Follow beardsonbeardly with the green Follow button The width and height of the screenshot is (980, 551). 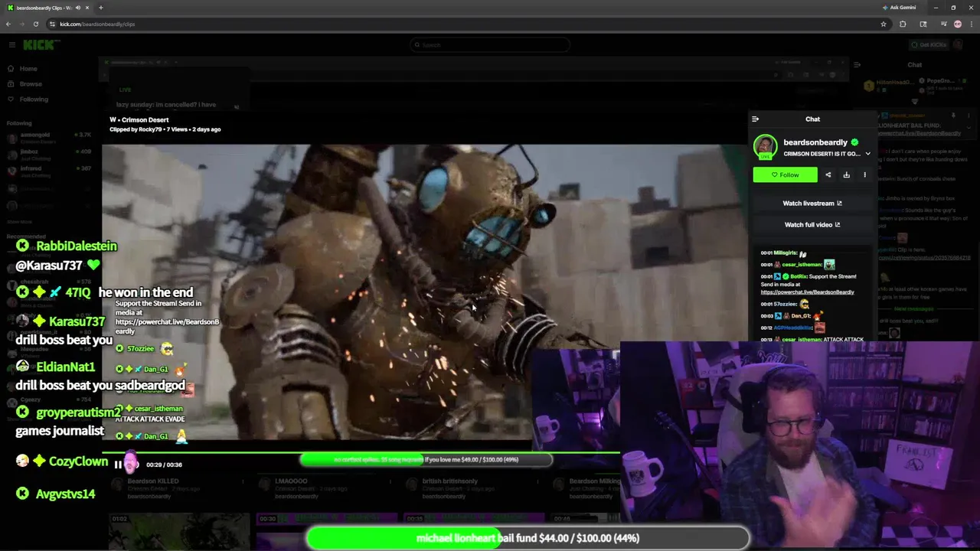pyautogui.click(x=785, y=175)
